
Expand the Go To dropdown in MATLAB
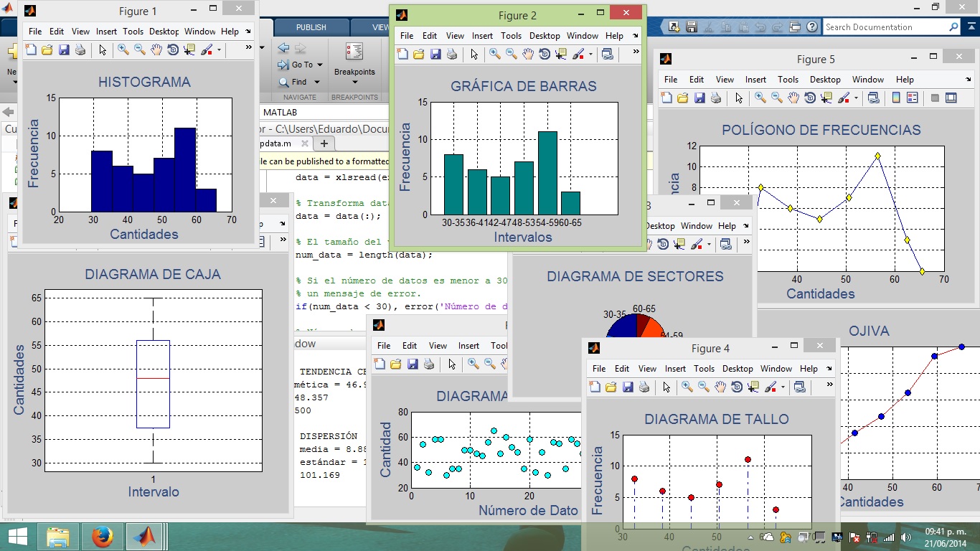(320, 65)
